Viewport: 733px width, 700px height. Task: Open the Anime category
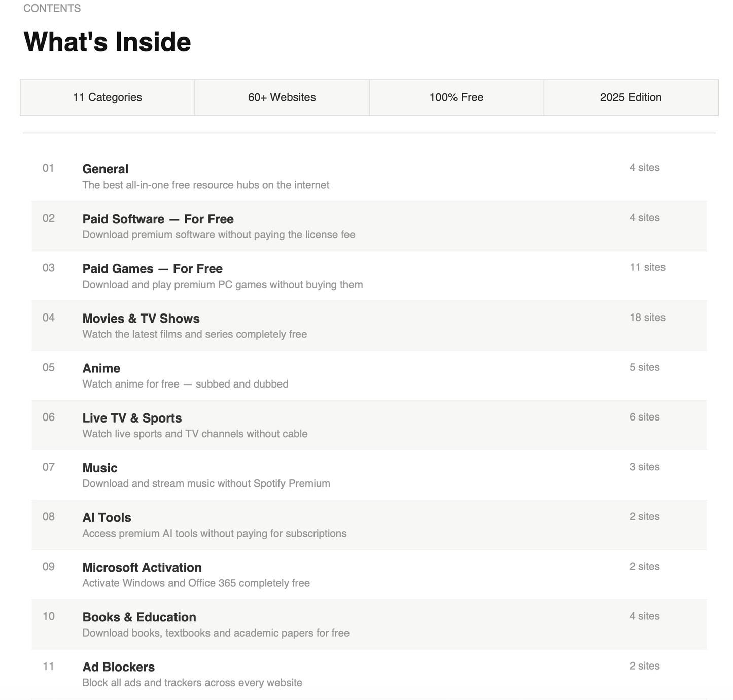(369, 375)
